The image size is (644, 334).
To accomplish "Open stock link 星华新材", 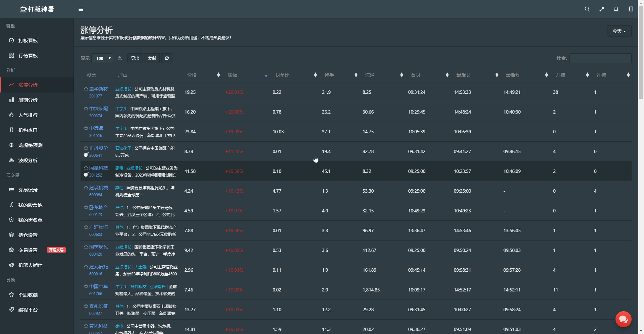I will coord(99,89).
